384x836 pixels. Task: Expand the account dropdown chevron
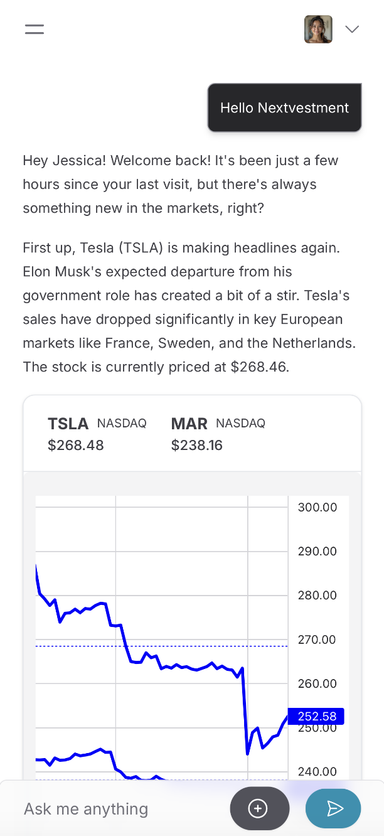pyautogui.click(x=352, y=29)
